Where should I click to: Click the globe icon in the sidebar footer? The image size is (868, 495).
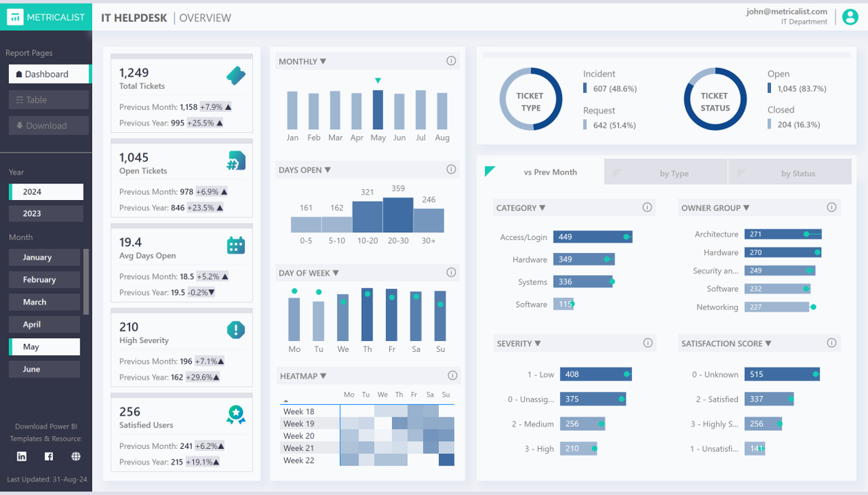pos(75,456)
